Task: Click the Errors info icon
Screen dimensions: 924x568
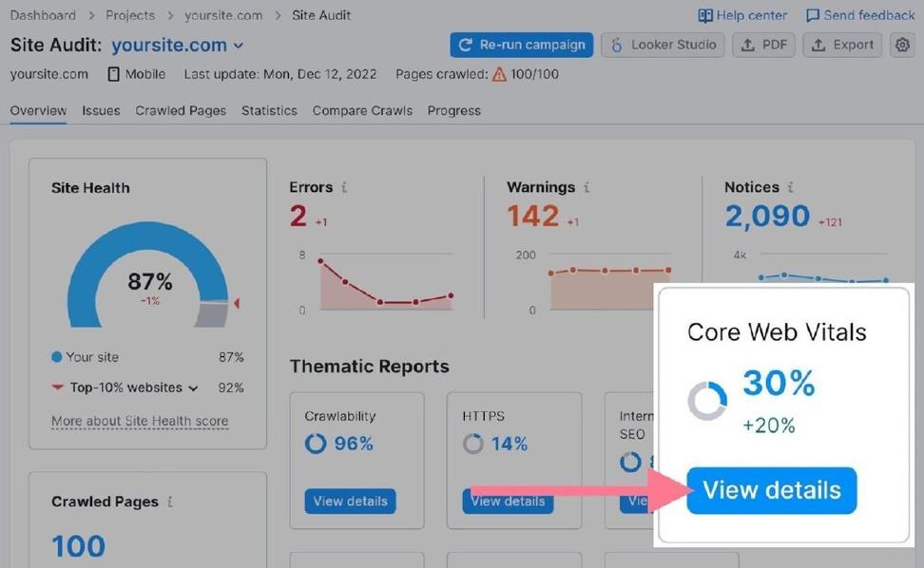Action: pos(344,187)
